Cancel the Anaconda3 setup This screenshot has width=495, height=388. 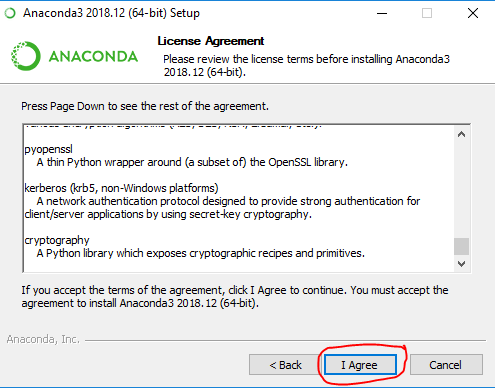(446, 365)
